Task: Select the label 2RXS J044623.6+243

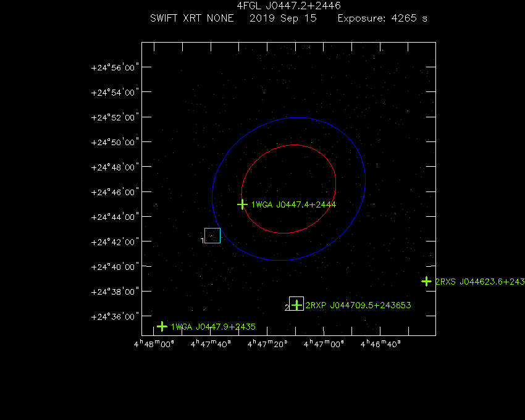Action: [480, 282]
